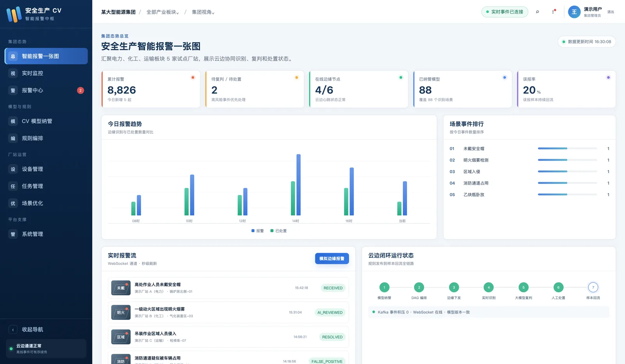
Task: Click the user avatar 王
Action: pos(574,12)
